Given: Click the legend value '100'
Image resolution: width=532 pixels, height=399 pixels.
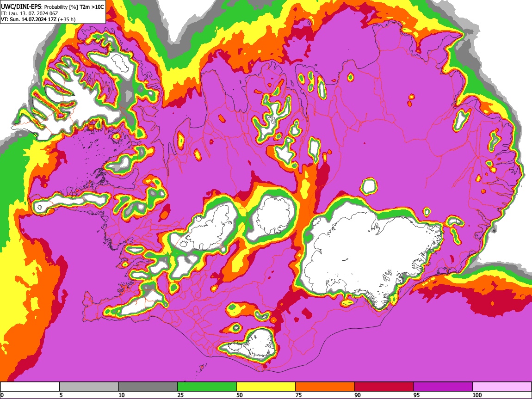Looking at the screenshot, I should [477, 395].
